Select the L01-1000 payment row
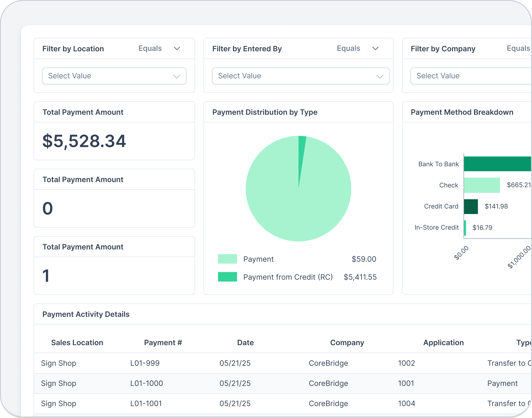 click(146, 383)
